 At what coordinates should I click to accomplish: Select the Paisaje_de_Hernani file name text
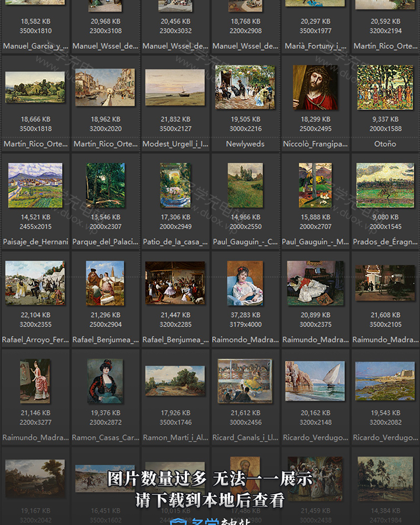pyautogui.click(x=35, y=242)
